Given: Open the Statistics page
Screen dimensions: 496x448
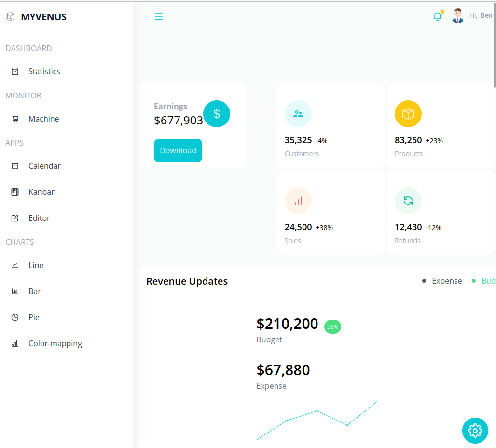Looking at the screenshot, I should coord(44,71).
